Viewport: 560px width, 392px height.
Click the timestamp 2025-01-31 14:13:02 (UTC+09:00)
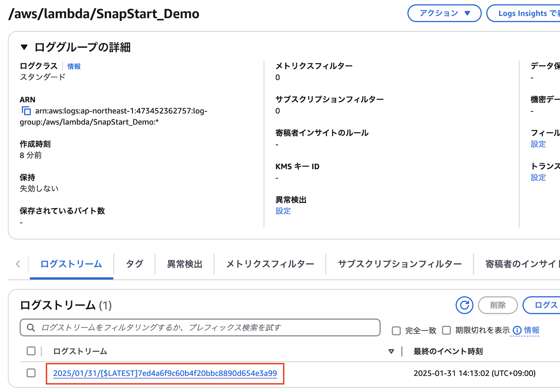474,373
